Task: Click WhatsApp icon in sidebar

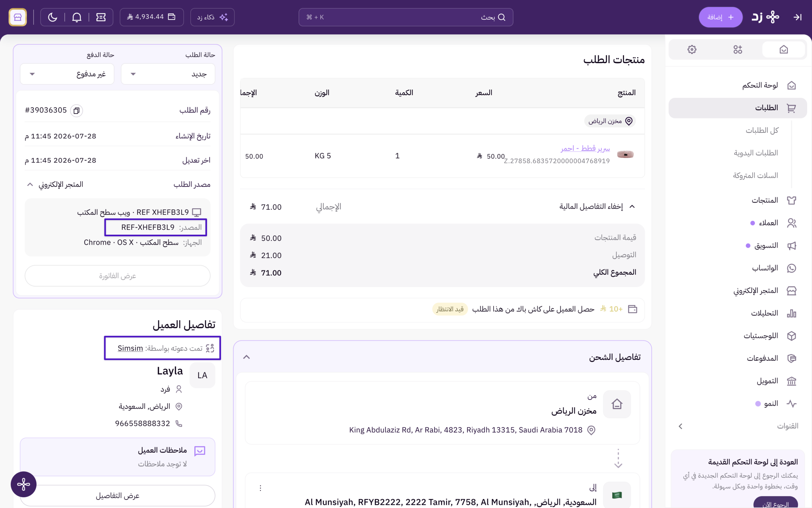Action: (x=791, y=268)
